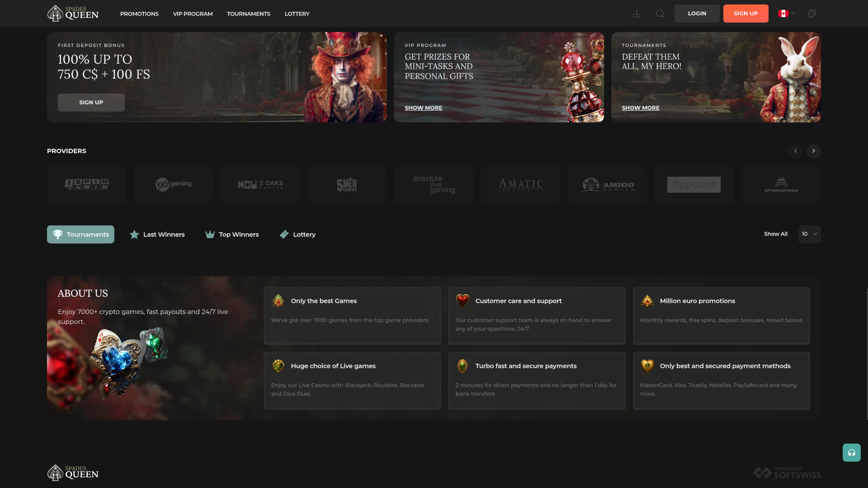Click the Only the best Games gem icon
This screenshot has height=488, width=868.
click(278, 300)
